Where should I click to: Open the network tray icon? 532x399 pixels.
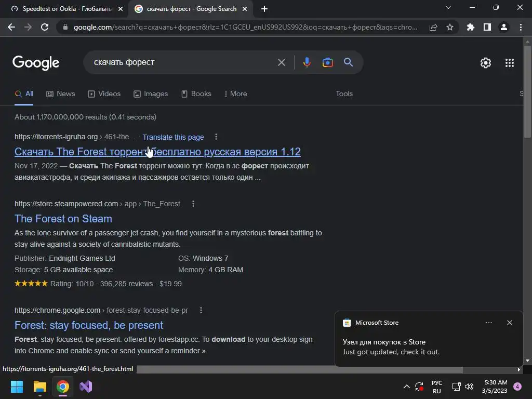click(456, 387)
